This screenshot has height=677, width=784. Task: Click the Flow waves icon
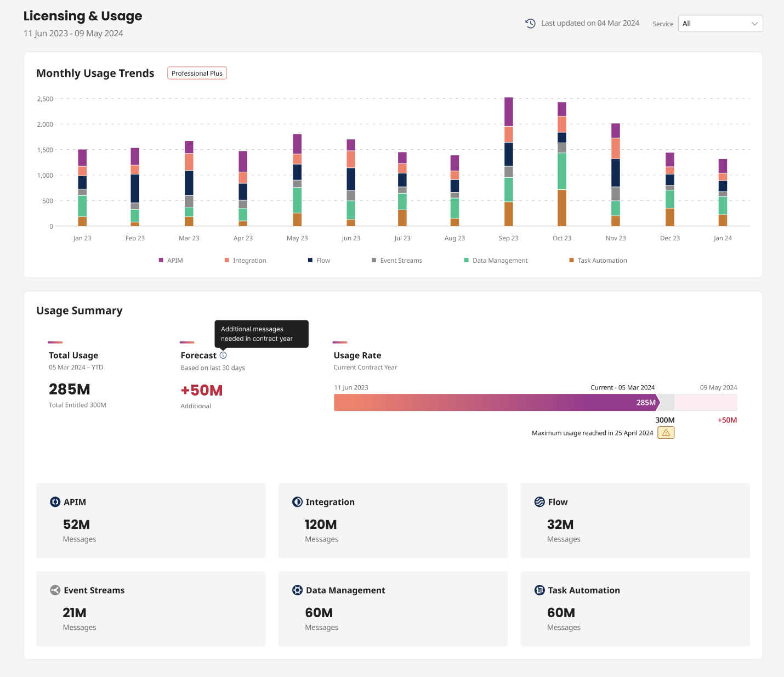click(x=539, y=502)
